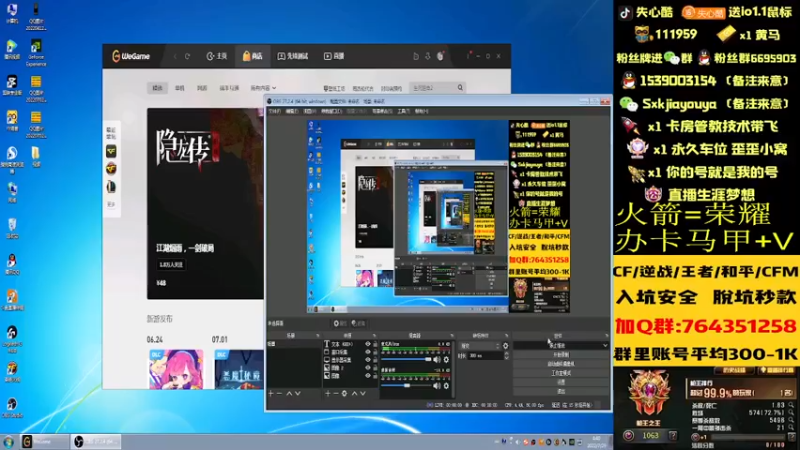Toggle visibility of bottom 图像 source

tap(367, 376)
